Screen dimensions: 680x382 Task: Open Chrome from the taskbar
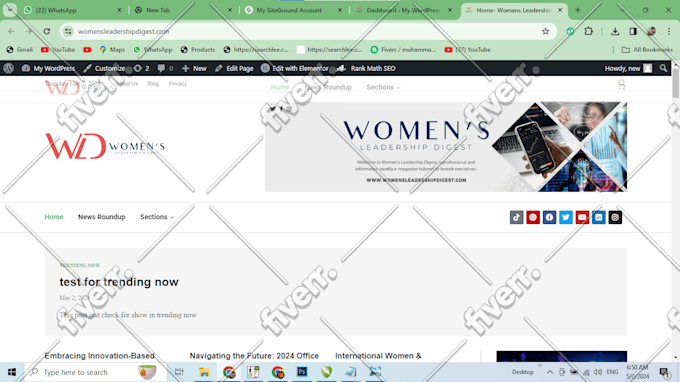pyautogui.click(x=229, y=372)
